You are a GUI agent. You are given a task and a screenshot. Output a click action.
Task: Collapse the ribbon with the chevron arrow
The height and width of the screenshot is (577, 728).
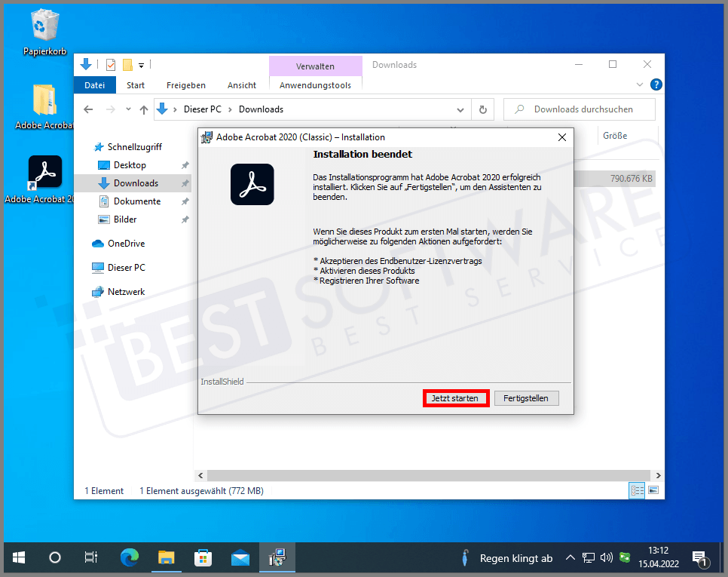click(639, 84)
